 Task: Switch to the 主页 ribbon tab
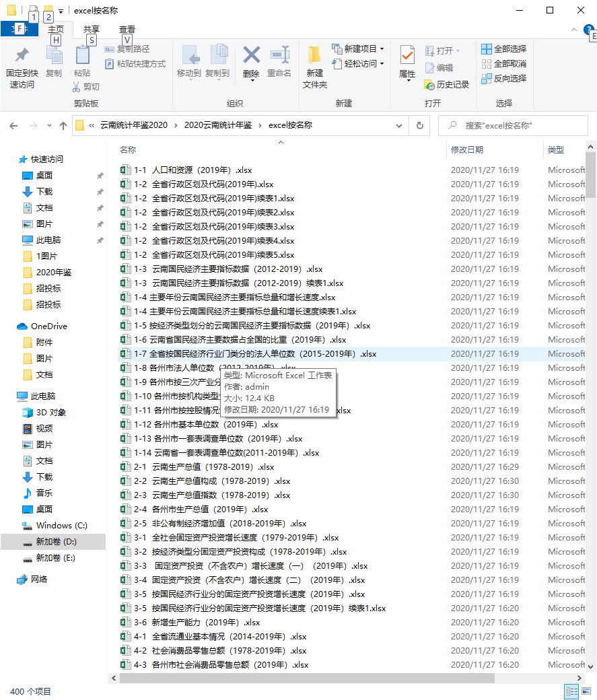pos(56,30)
